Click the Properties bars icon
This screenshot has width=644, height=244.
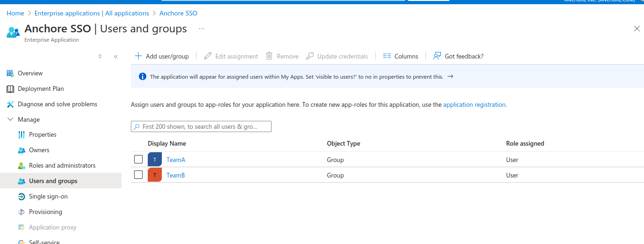coord(22,134)
